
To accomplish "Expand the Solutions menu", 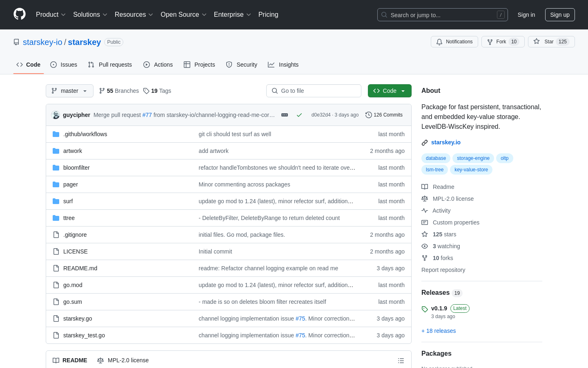I will pyautogui.click(x=90, y=15).
